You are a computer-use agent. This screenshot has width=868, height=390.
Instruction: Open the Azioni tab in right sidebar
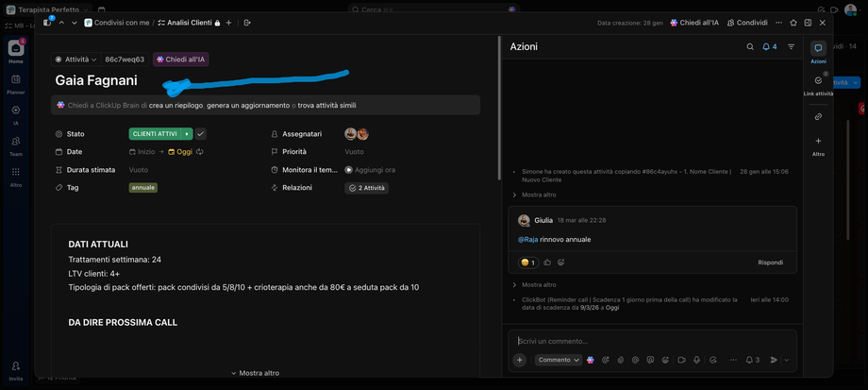[818, 52]
